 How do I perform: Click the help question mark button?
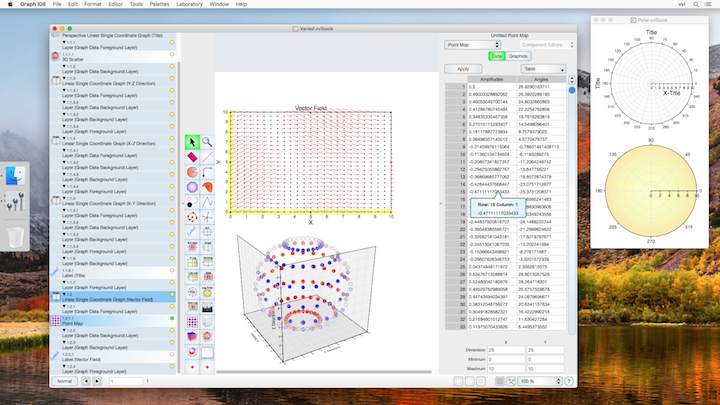coord(569,381)
